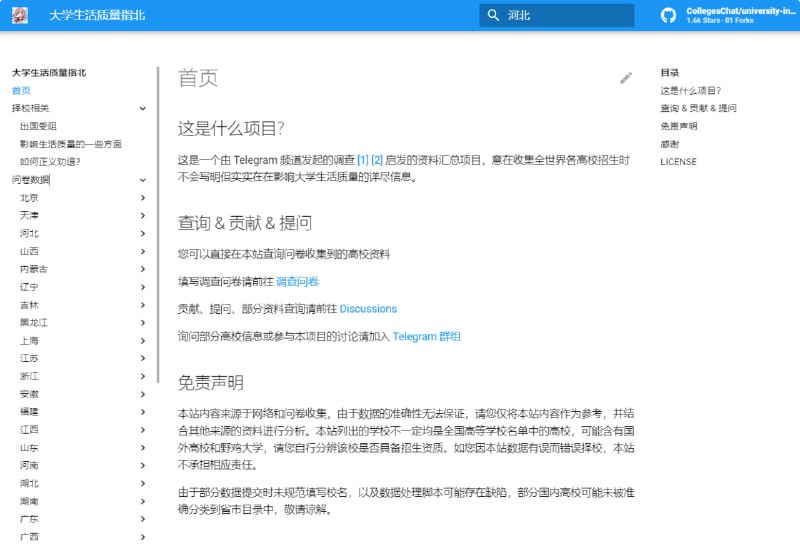Open 影响生活质量的一些方面 sidebar page
This screenshot has width=800, height=545.
click(x=70, y=144)
